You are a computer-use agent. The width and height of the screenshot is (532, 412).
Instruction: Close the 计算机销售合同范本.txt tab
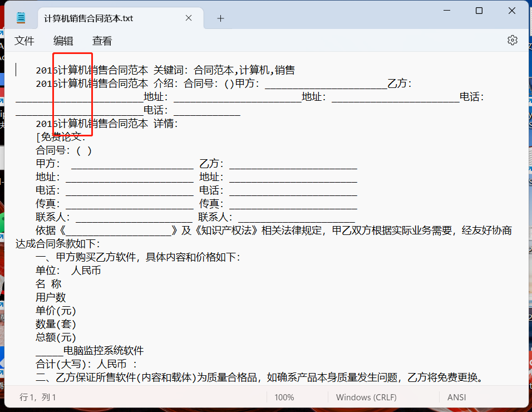pyautogui.click(x=188, y=17)
